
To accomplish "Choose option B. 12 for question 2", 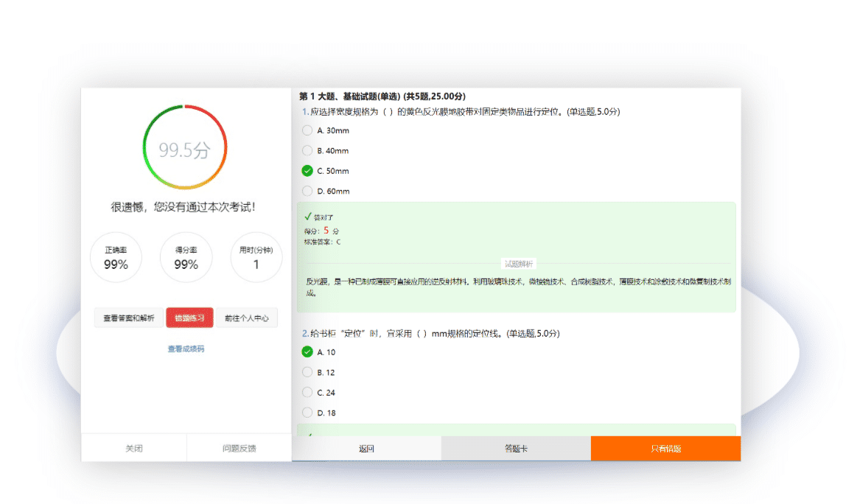I will click(307, 372).
